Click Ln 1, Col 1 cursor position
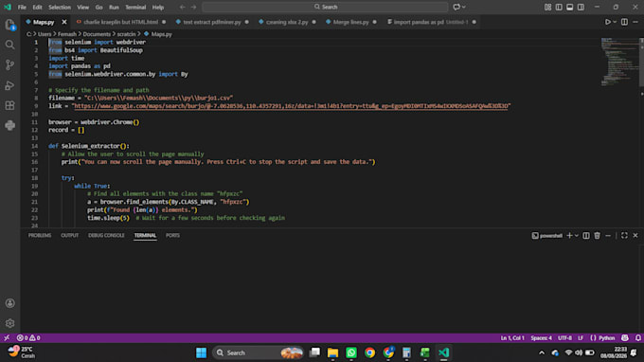This screenshot has height=362, width=644. [x=512, y=337]
